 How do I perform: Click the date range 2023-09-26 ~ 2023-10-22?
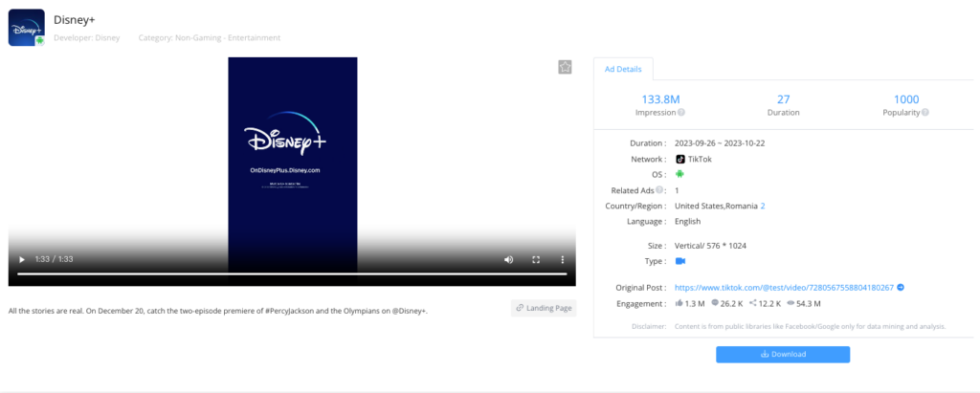[720, 143]
